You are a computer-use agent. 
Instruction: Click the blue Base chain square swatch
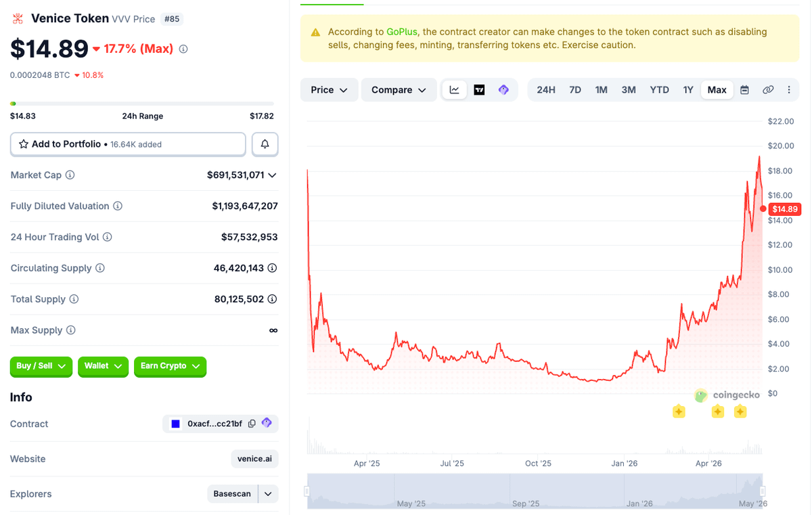point(175,424)
